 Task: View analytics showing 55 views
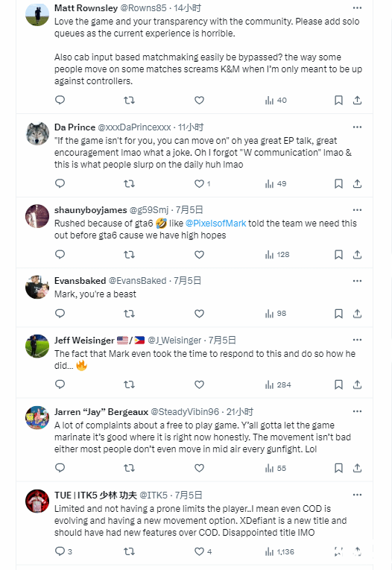click(x=276, y=468)
